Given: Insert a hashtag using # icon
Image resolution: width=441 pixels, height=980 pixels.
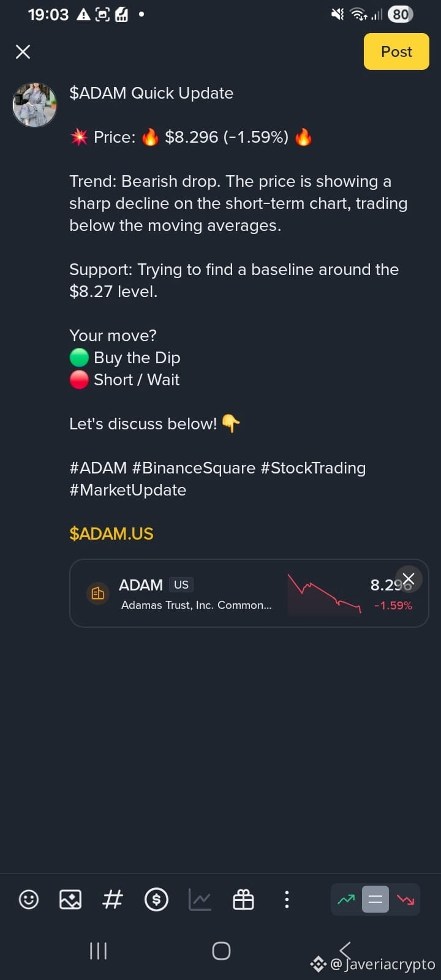Looking at the screenshot, I should 113,899.
